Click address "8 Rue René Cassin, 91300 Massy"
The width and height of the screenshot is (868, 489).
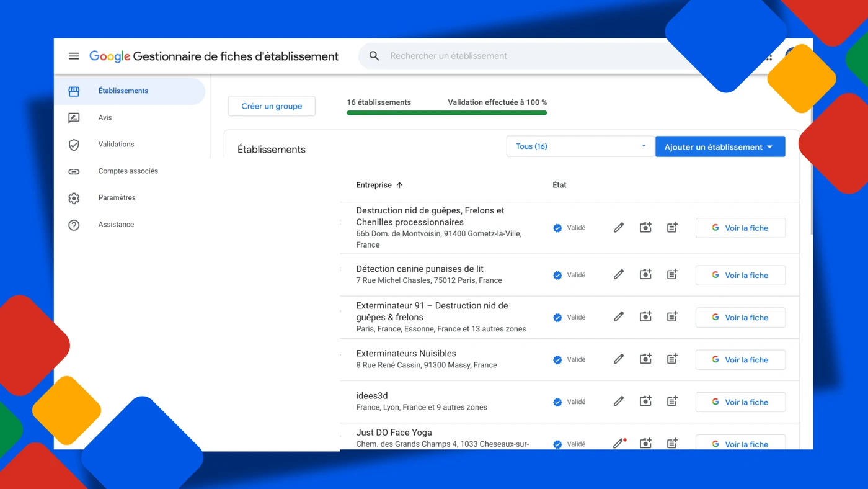pos(427,365)
